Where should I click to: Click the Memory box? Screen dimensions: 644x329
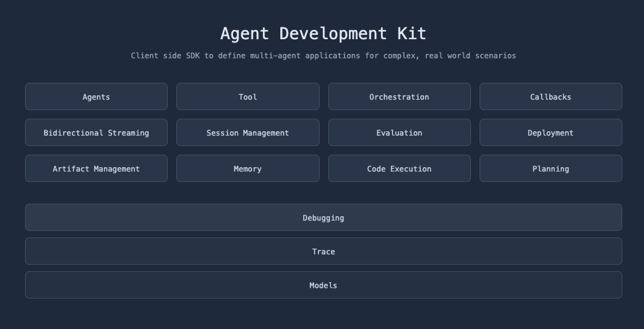(x=248, y=169)
